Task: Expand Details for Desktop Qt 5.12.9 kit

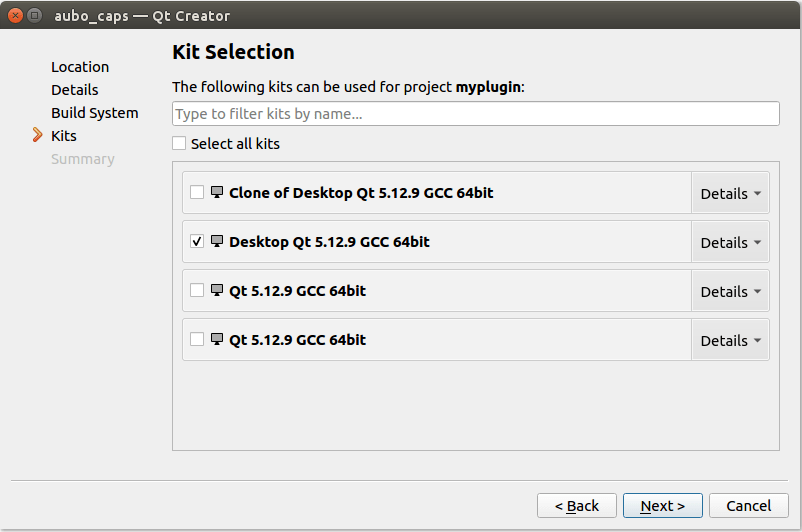Action: (x=730, y=242)
